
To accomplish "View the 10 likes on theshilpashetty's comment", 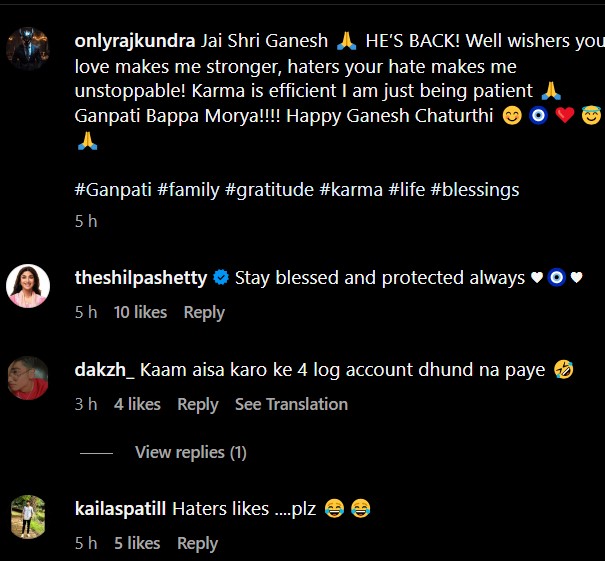I will [140, 312].
